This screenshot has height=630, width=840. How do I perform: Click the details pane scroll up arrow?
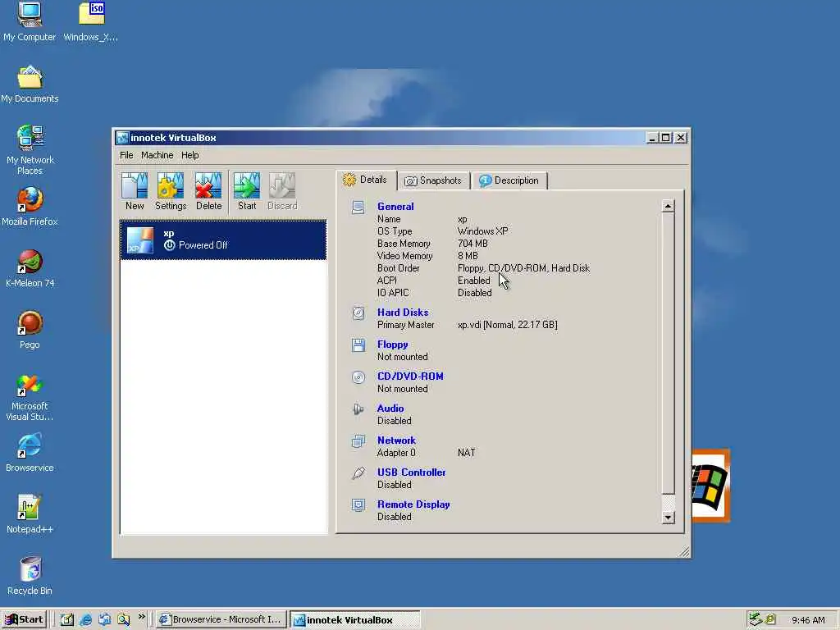click(x=668, y=206)
